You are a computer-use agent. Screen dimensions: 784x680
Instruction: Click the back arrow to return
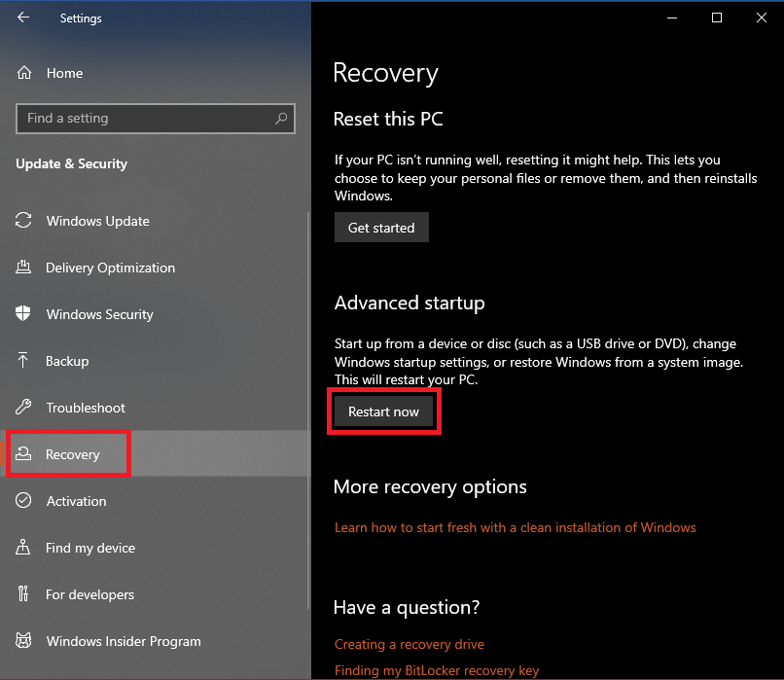[x=22, y=17]
